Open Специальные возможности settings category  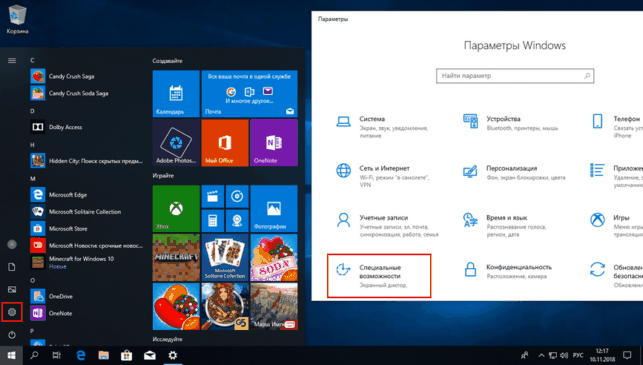[x=379, y=276]
